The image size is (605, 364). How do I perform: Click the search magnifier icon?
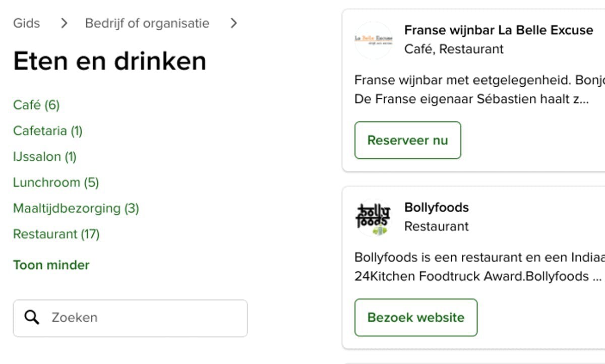point(32,318)
